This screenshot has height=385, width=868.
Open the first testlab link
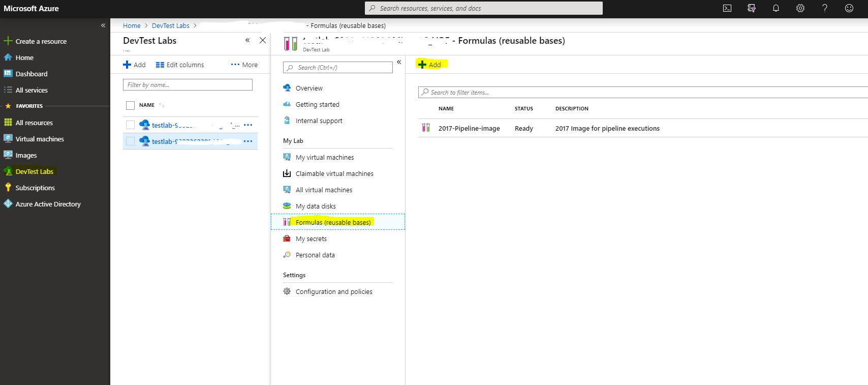(x=196, y=125)
